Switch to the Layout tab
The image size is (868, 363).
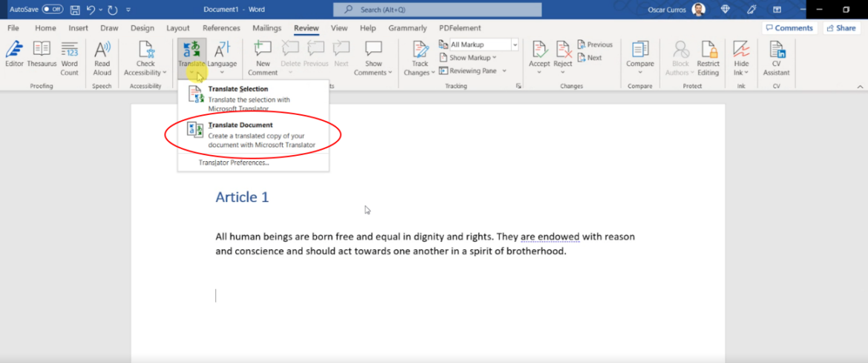[178, 27]
